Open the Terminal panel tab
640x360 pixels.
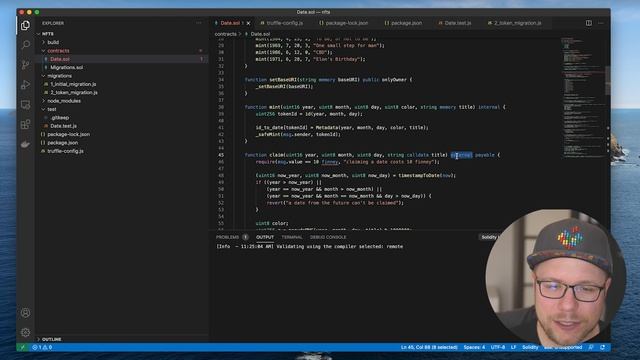pyautogui.click(x=292, y=237)
